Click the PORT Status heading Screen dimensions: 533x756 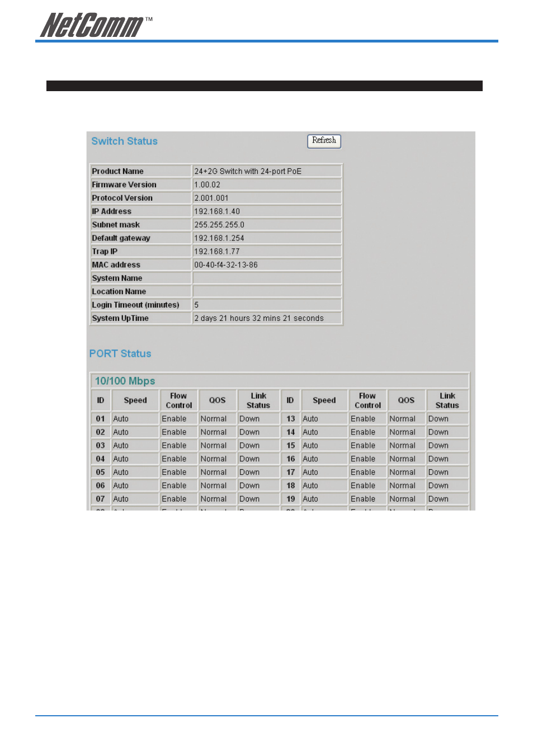click(x=120, y=353)
